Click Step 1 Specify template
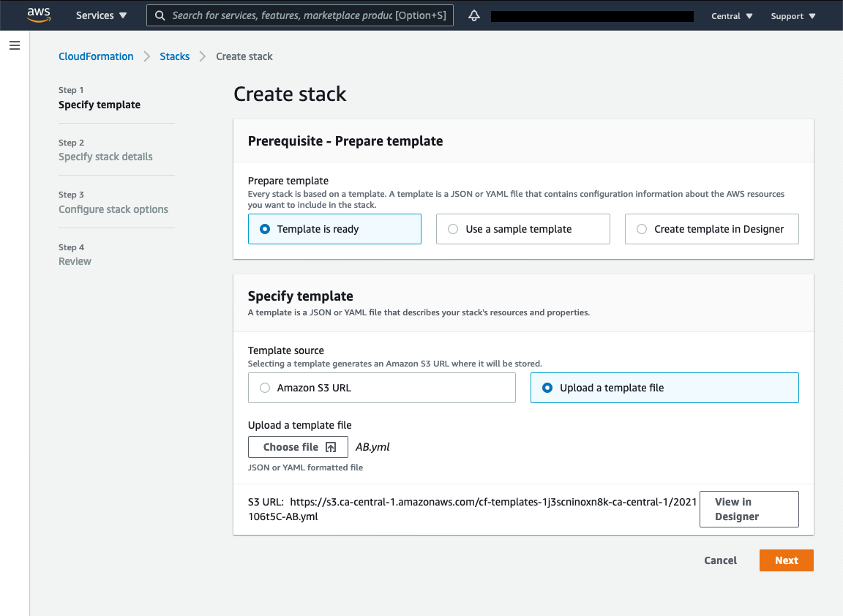The height and width of the screenshot is (616, 843). pos(100,98)
